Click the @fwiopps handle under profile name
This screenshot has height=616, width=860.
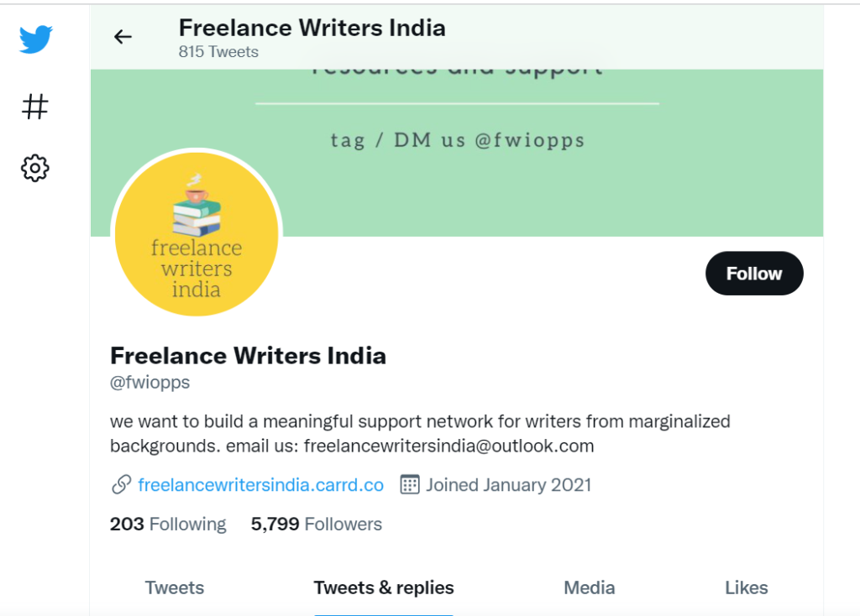coord(150,383)
